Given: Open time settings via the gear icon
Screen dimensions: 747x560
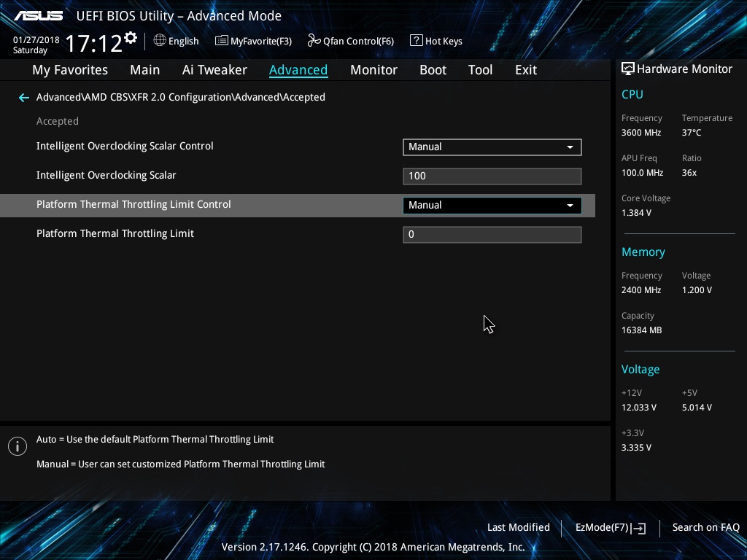Looking at the screenshot, I should pos(131,38).
